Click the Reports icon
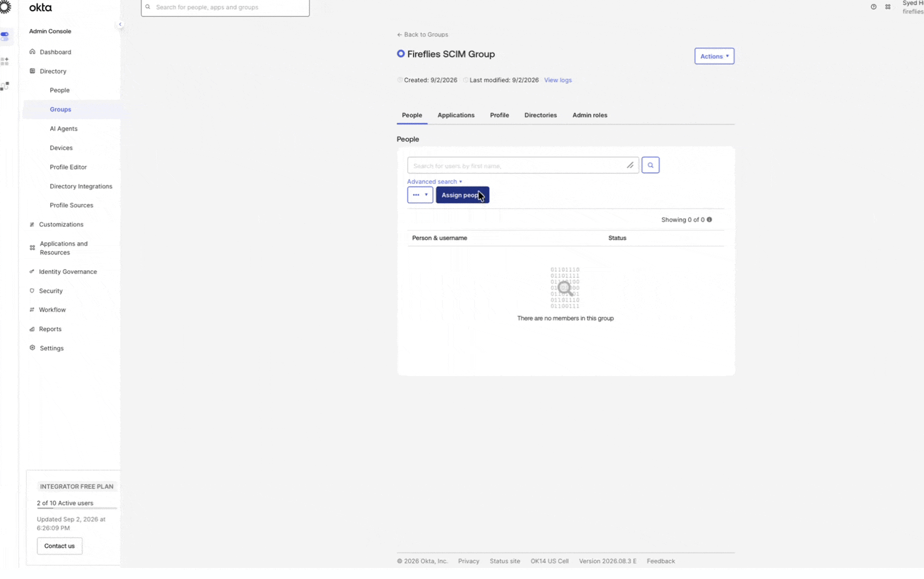 [x=32, y=329]
